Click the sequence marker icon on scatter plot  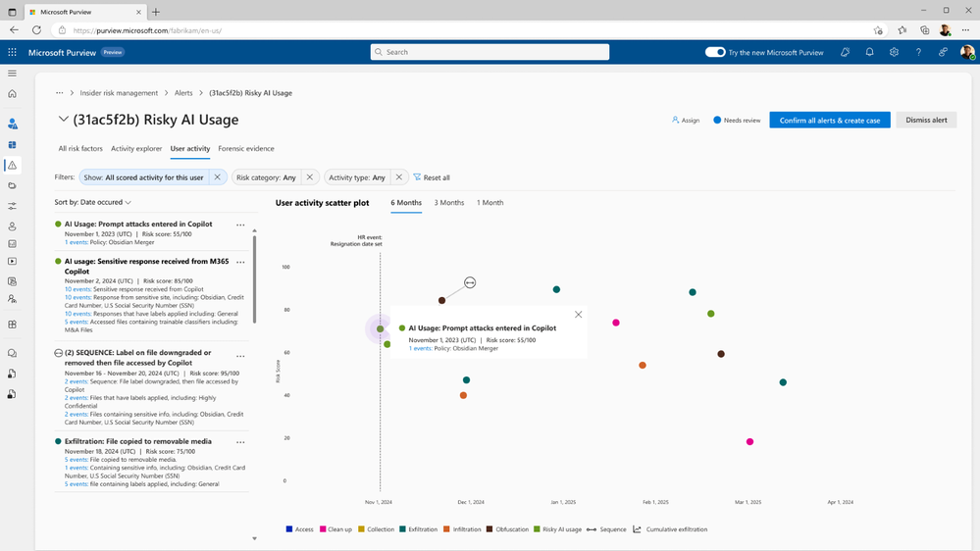click(470, 283)
